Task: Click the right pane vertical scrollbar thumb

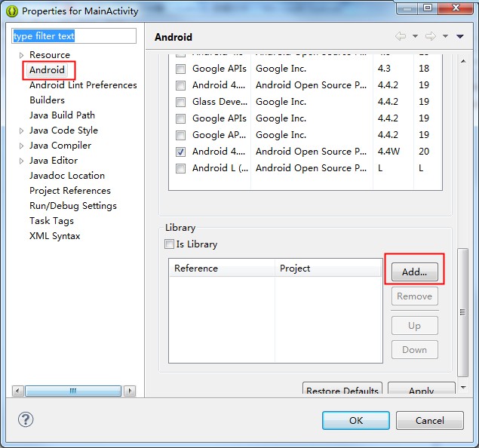Action: click(x=463, y=313)
